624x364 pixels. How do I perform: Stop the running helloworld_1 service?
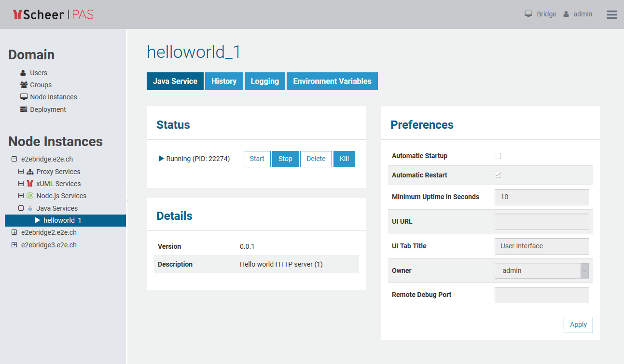click(x=285, y=159)
